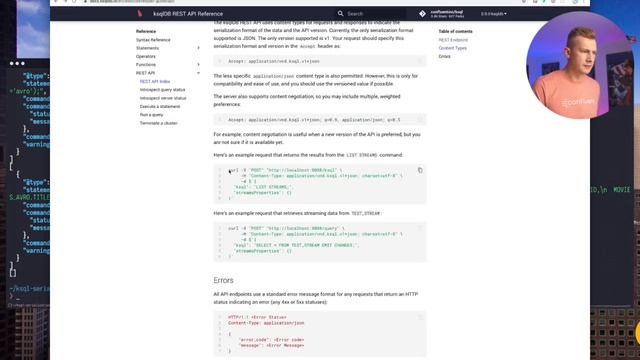Open Syntax Reference in the sidebar

(153, 40)
